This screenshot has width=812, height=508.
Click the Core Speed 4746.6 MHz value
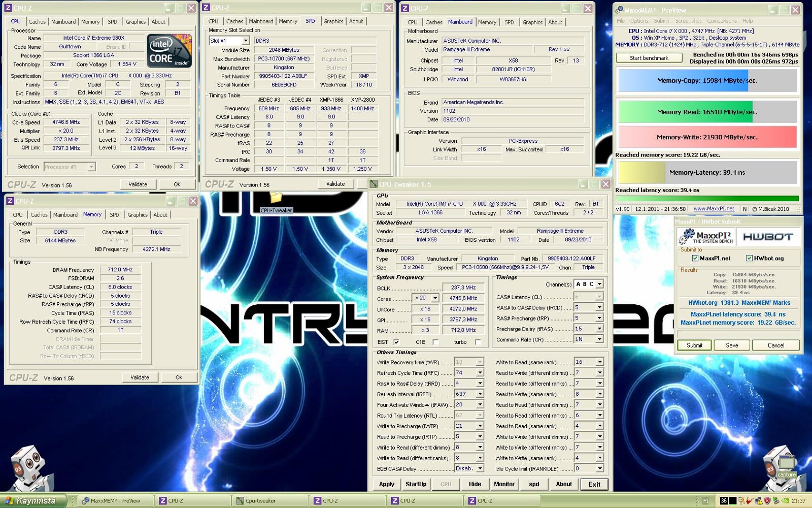pyautogui.click(x=66, y=122)
